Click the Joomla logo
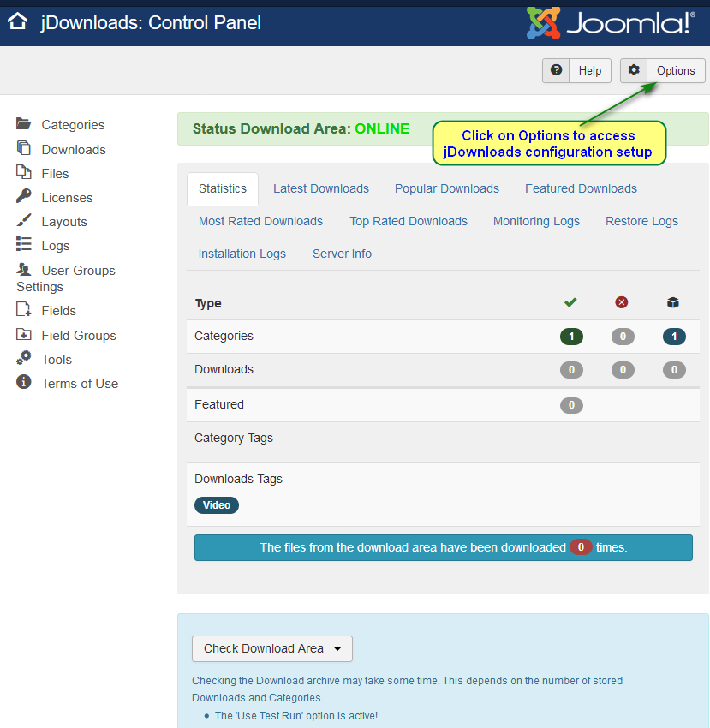 612,23
